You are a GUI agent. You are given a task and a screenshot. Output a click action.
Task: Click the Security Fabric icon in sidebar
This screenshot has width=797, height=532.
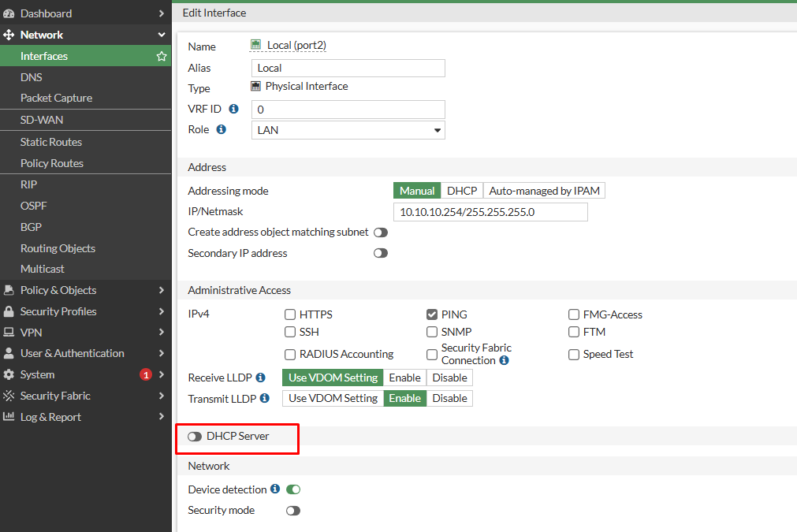[x=9, y=396]
